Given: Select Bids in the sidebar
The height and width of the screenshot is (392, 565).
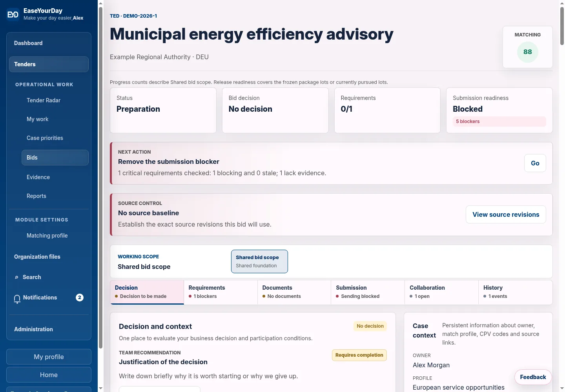Looking at the screenshot, I should coord(55,158).
